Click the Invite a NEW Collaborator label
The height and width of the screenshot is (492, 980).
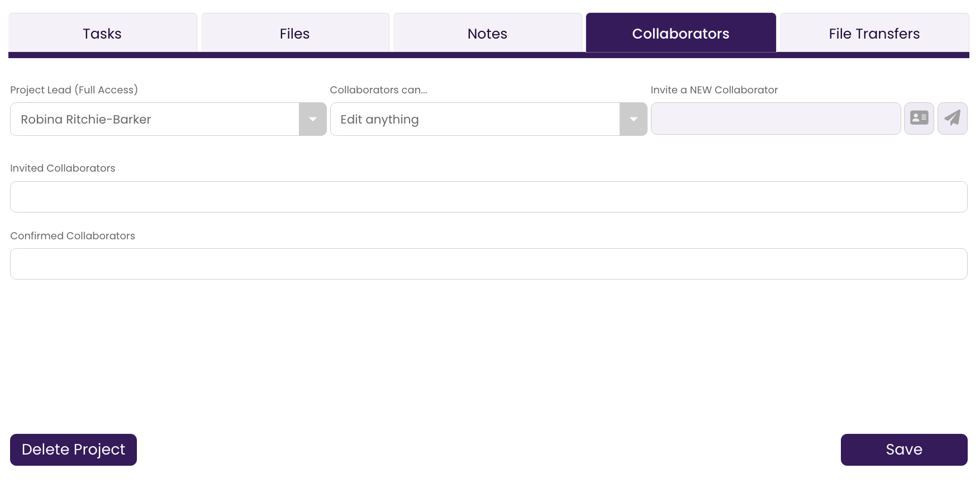(714, 90)
